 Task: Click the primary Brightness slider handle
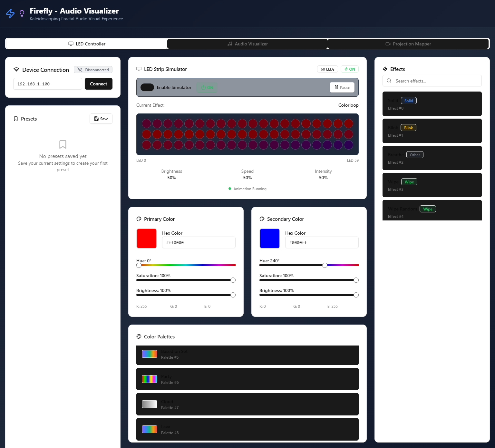pyautogui.click(x=233, y=295)
